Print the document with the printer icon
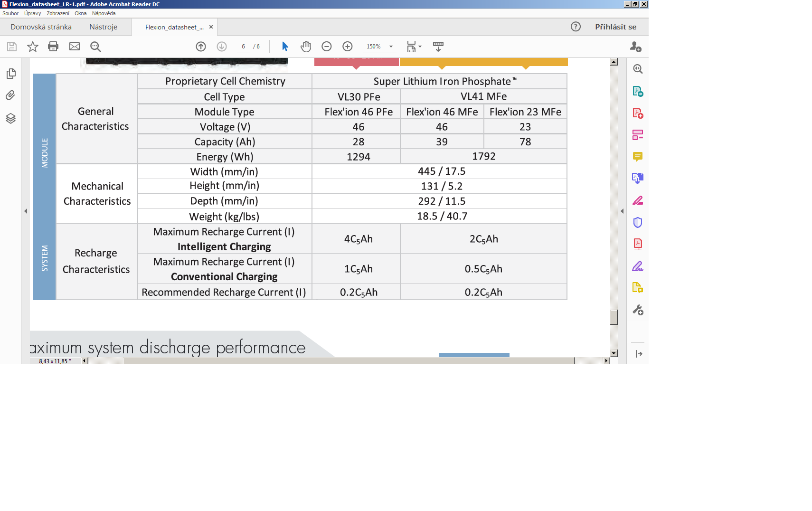Image resolution: width=812 pixels, height=511 pixels. (53, 47)
